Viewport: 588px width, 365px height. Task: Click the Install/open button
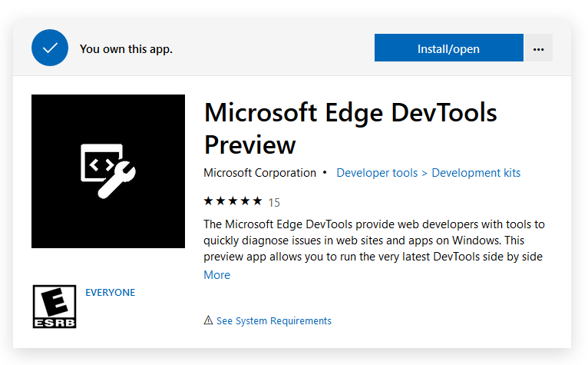(448, 48)
